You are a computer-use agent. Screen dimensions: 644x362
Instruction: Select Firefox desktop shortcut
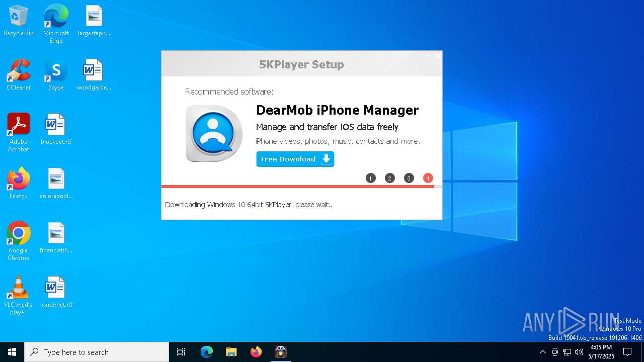click(19, 184)
